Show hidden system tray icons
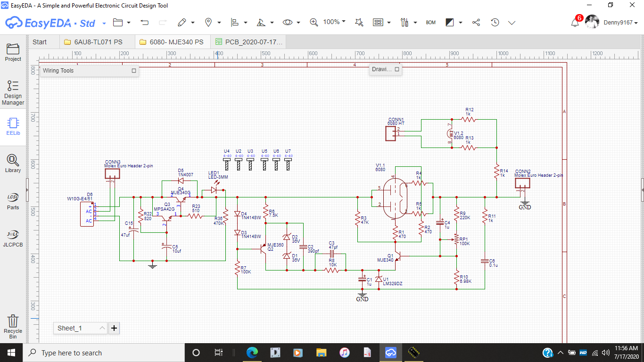This screenshot has width=644, height=362. pyautogui.click(x=561, y=353)
